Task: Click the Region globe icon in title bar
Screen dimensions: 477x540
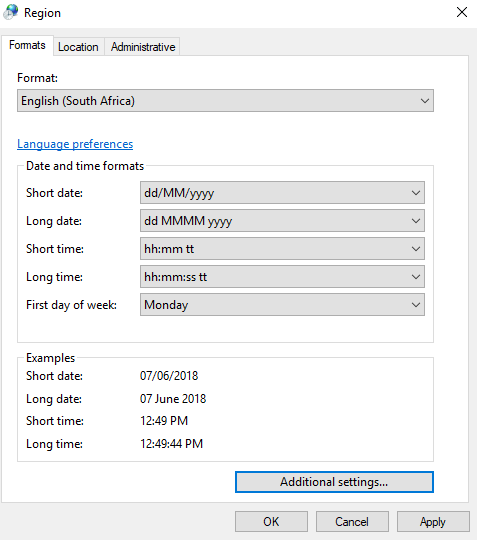Action: pyautogui.click(x=10, y=12)
